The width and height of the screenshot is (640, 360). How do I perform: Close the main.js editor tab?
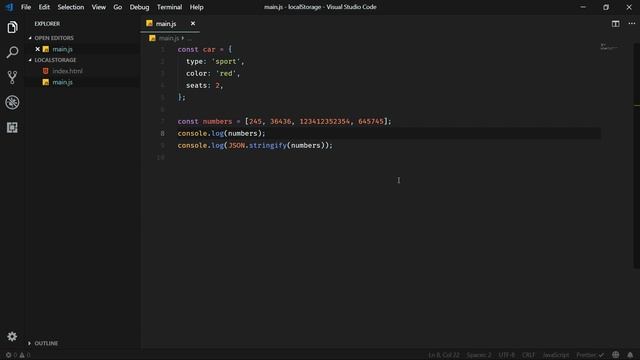[x=193, y=24]
